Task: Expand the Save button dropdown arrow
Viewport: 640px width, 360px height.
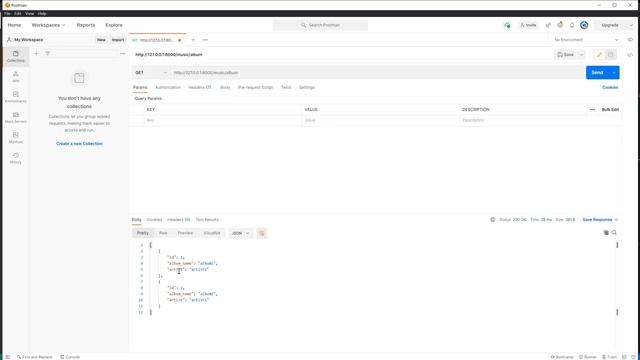Action: click(x=581, y=55)
